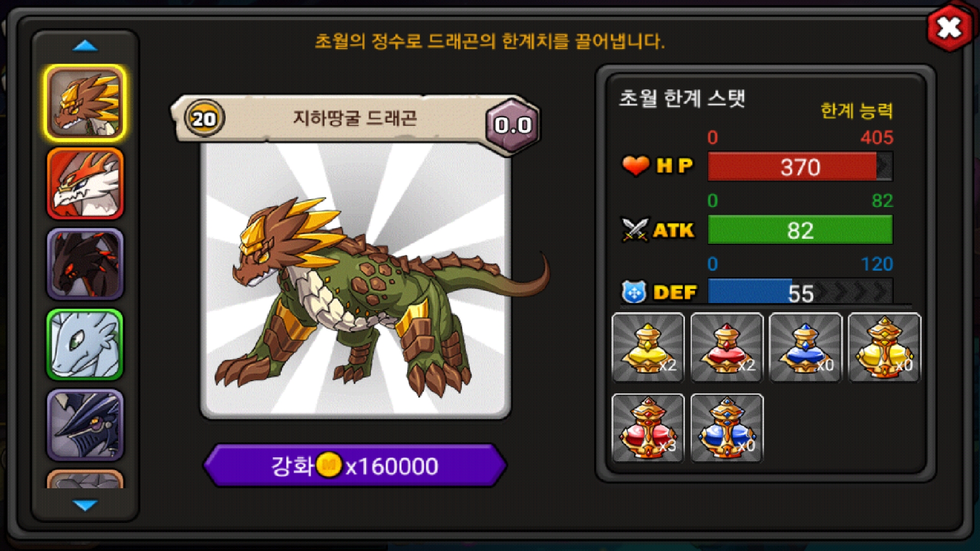Click the shield DEF icon
The width and height of the screenshot is (980, 551).
coord(634,292)
